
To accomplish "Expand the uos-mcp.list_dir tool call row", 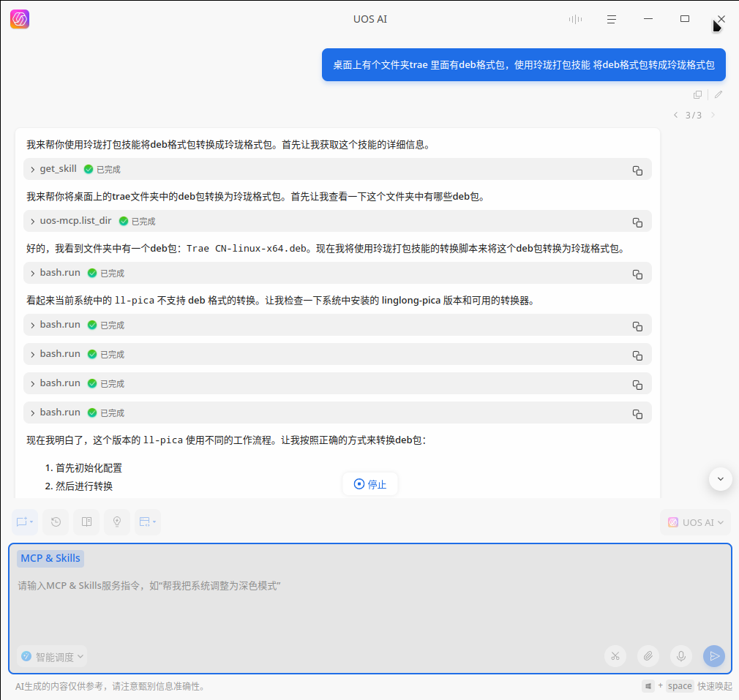I will click(x=32, y=222).
